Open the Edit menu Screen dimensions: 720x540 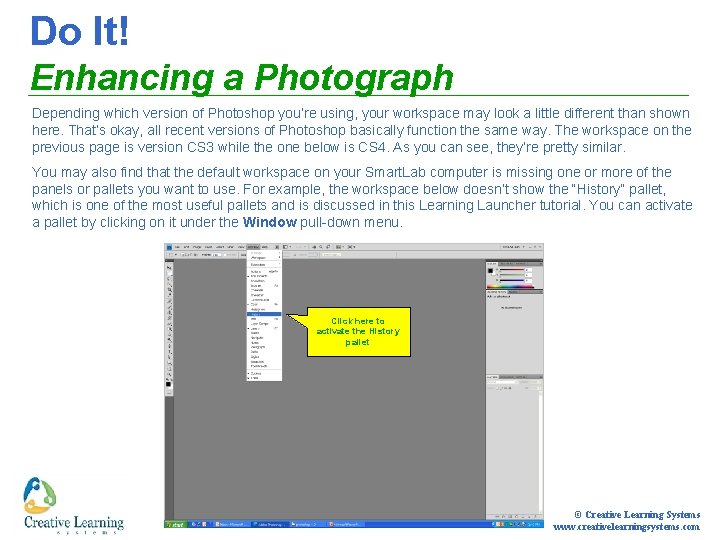click(x=186, y=247)
